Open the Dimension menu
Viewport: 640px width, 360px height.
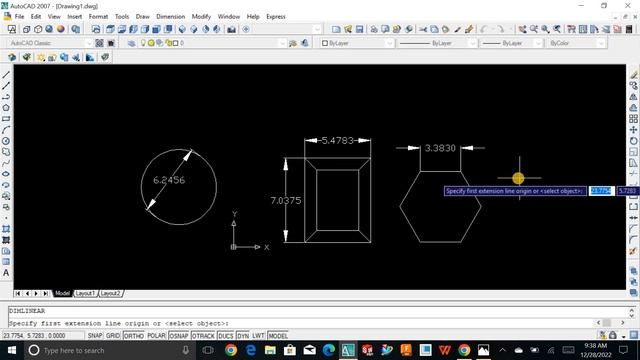tap(171, 17)
